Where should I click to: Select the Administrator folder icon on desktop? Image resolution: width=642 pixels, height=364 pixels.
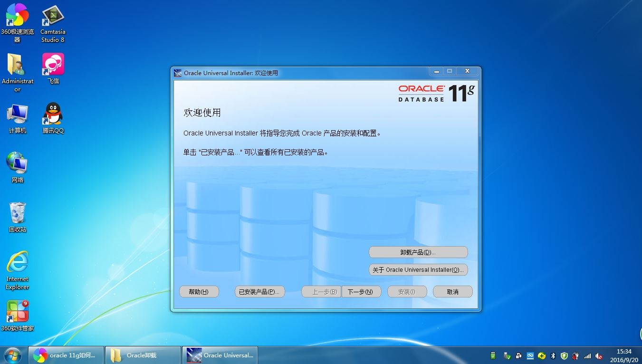[17, 72]
